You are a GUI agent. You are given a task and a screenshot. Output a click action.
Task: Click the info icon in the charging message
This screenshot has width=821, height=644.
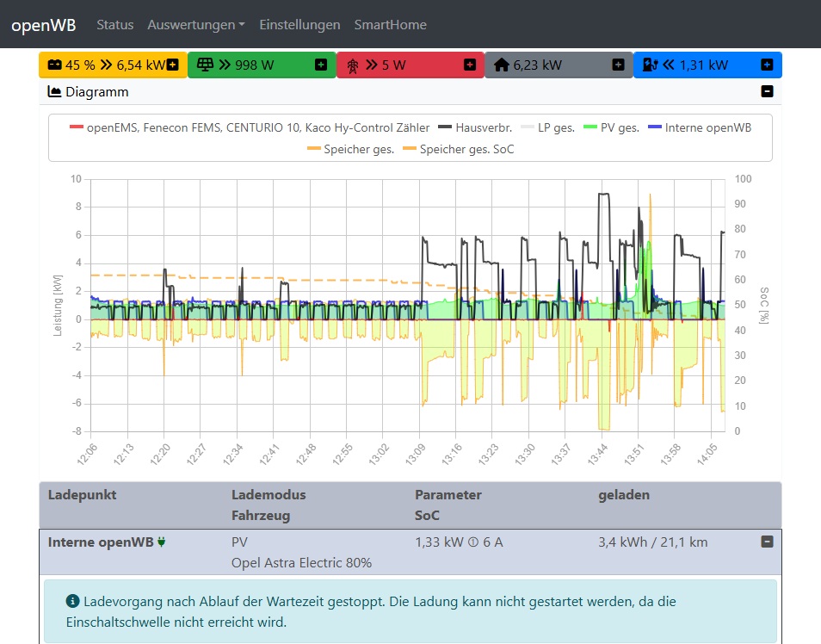click(72, 600)
